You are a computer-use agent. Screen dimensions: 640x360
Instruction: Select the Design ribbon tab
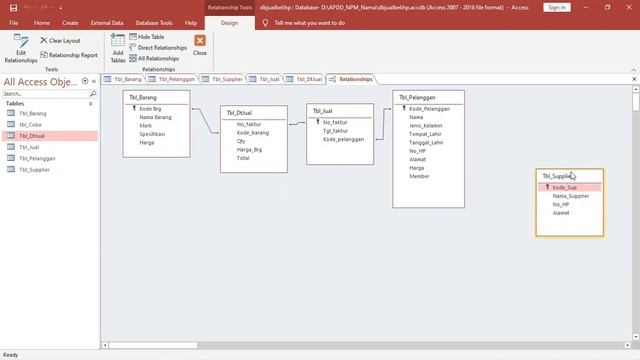229,23
